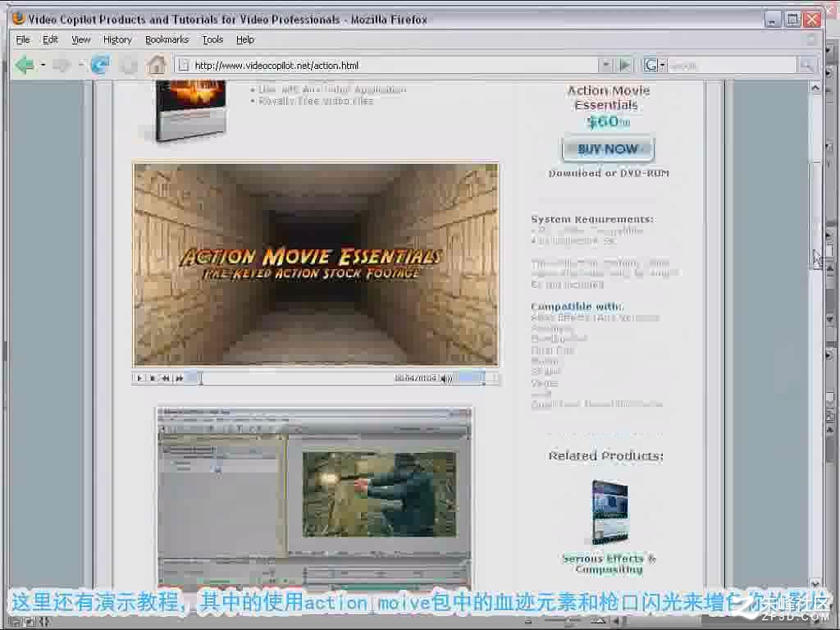Screen dimensions: 840x630
Task: Stop the promo video playback
Action: coord(153,378)
